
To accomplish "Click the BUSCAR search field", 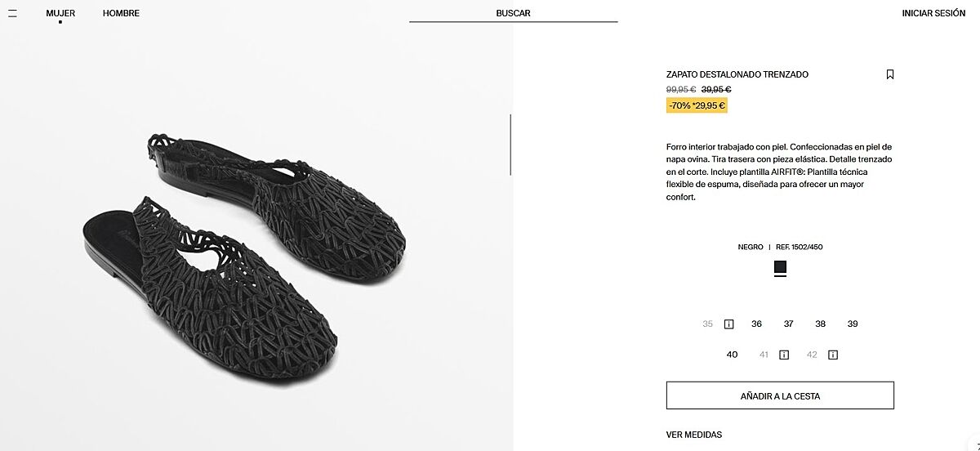I will [513, 13].
